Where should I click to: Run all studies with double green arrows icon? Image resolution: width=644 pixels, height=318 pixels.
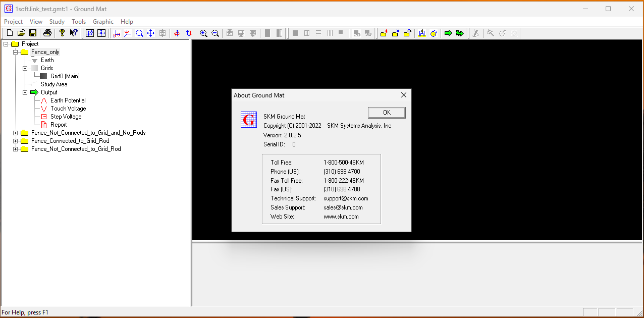pyautogui.click(x=460, y=33)
